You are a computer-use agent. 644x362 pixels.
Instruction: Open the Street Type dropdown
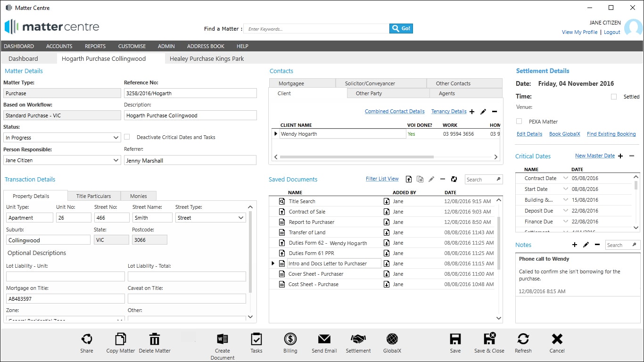coord(210,218)
